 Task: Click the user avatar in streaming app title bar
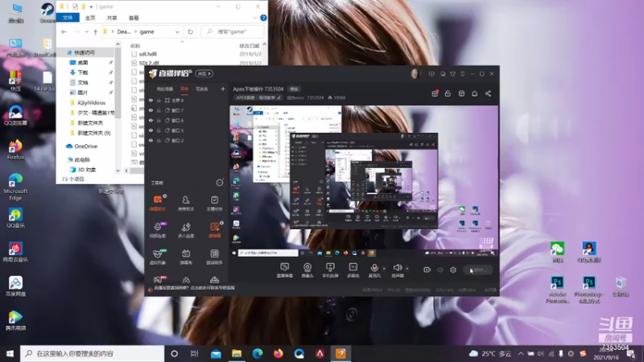(415, 74)
